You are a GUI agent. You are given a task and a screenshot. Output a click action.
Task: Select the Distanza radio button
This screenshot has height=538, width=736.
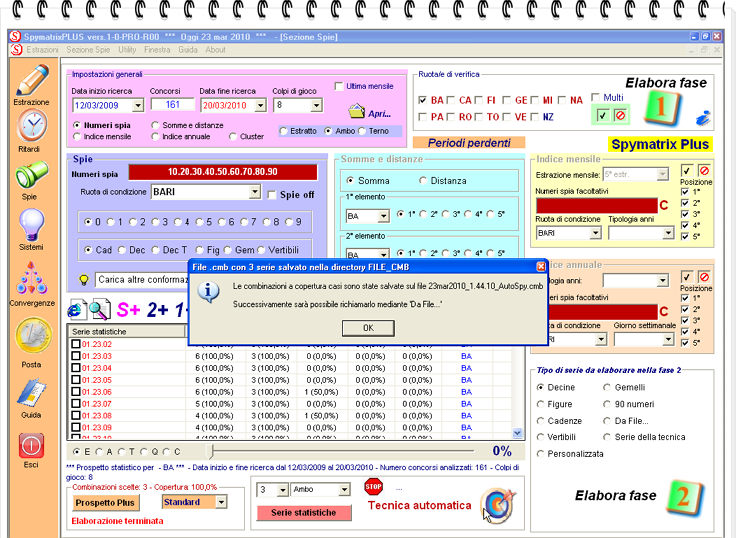click(423, 181)
